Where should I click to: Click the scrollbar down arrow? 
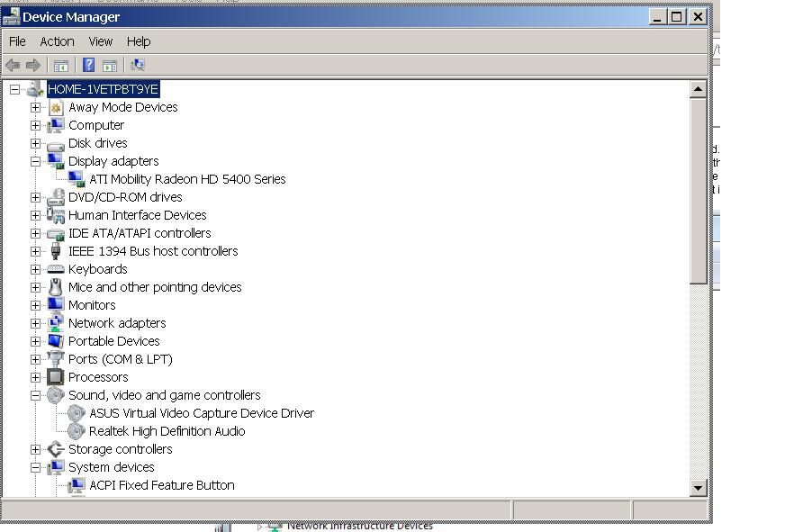point(698,488)
